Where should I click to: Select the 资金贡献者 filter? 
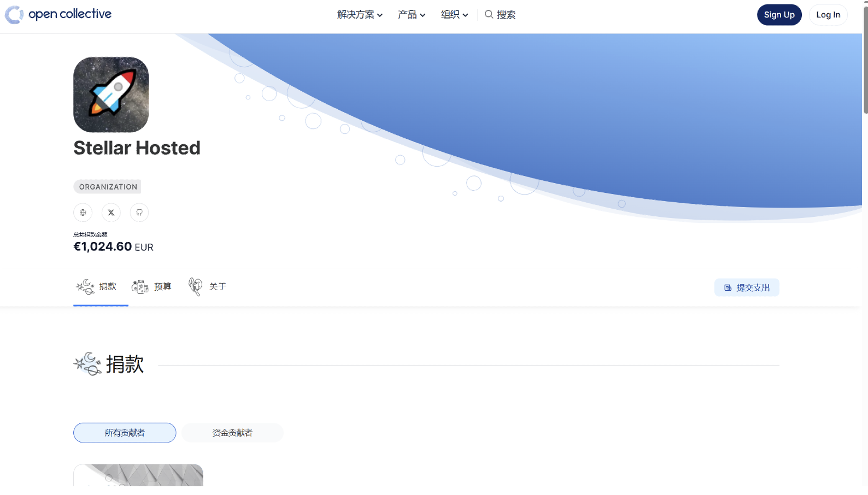(232, 433)
